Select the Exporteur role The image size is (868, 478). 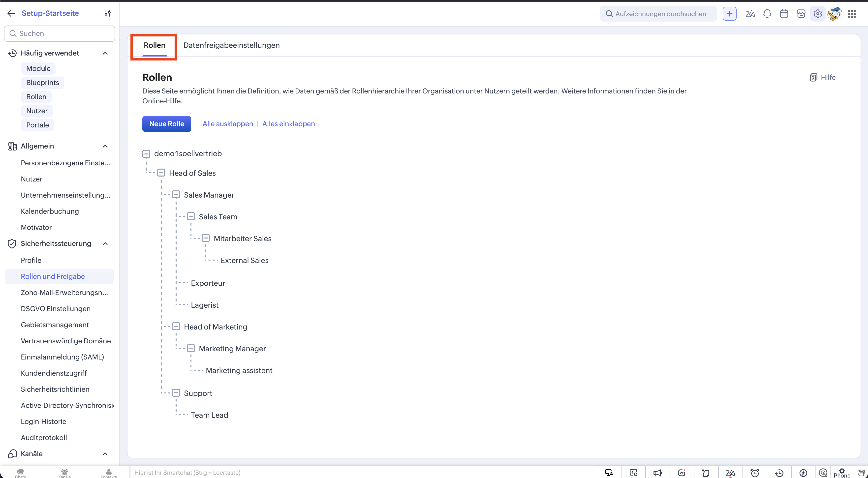(208, 283)
